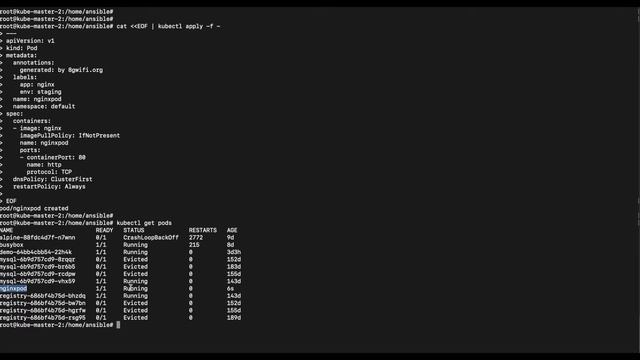Click 'Running' status in demo pod row
Screen dimensions: 640x360
(136, 252)
